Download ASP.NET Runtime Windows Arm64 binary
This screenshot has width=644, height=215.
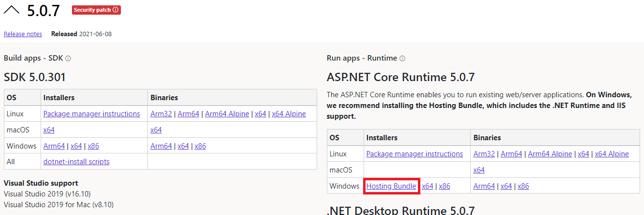click(484, 186)
